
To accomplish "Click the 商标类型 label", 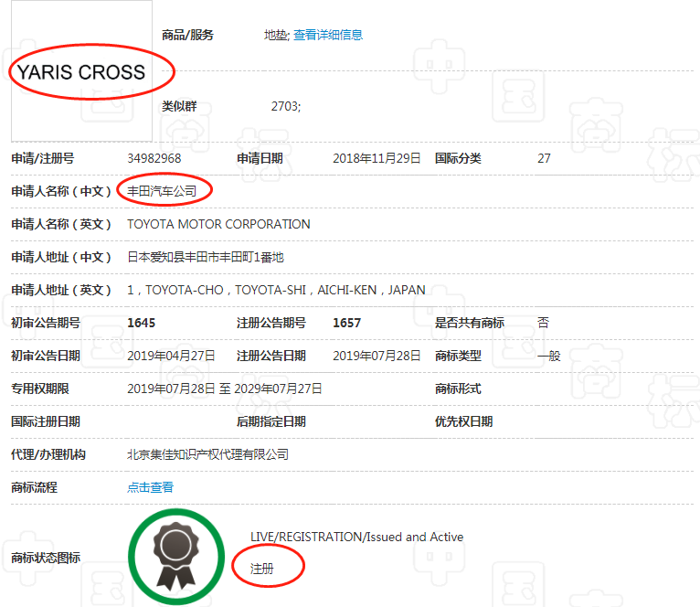I will coord(458,356).
